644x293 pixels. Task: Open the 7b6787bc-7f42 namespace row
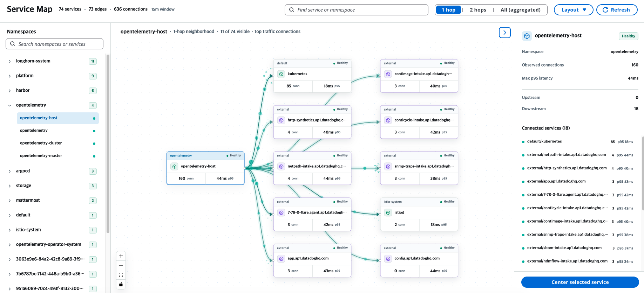coord(53,274)
